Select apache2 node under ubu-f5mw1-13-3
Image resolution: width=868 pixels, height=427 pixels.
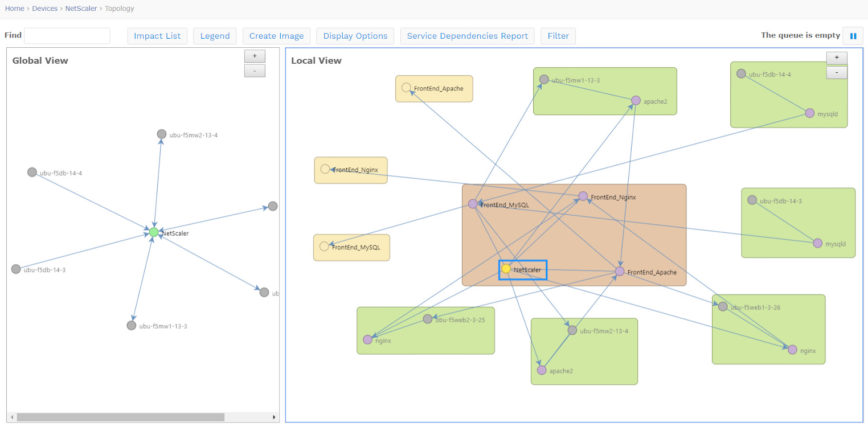[636, 101]
